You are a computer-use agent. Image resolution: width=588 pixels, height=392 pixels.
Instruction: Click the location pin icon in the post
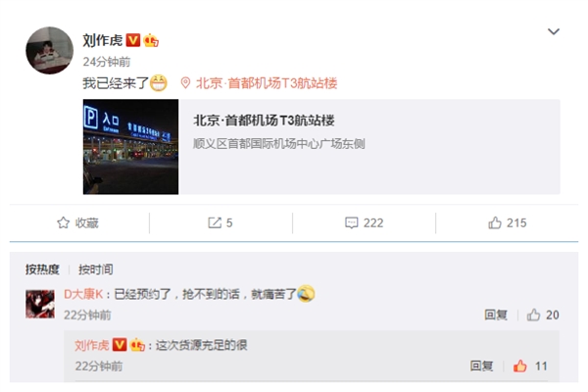click(x=185, y=83)
